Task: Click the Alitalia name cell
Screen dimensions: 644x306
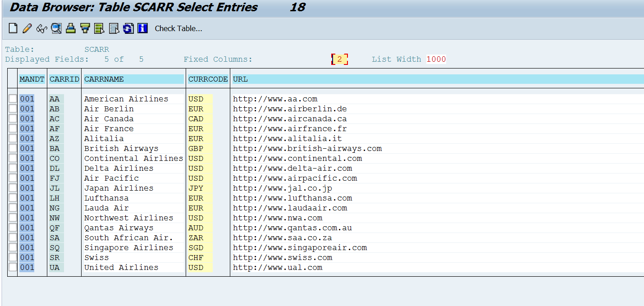Action: [134, 138]
